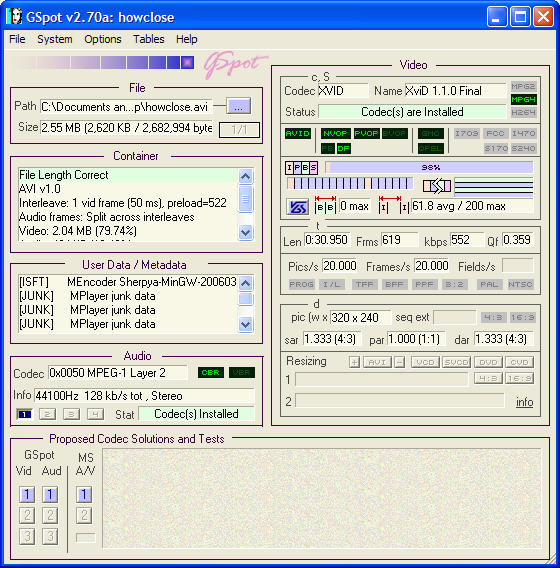Click the resizing minus button

[400, 362]
